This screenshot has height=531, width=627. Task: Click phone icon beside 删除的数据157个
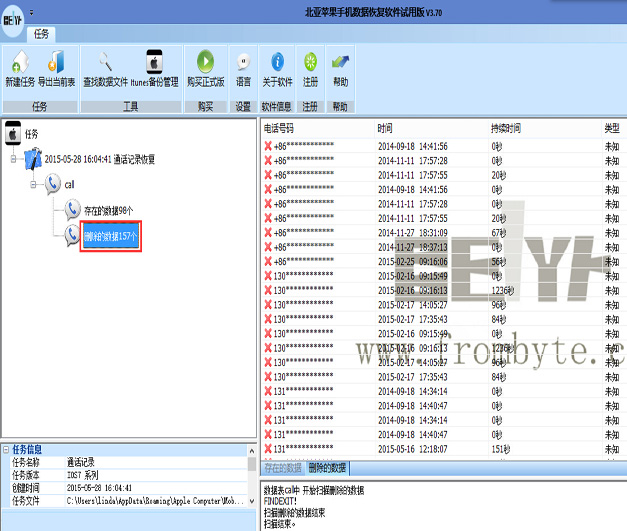coord(72,236)
